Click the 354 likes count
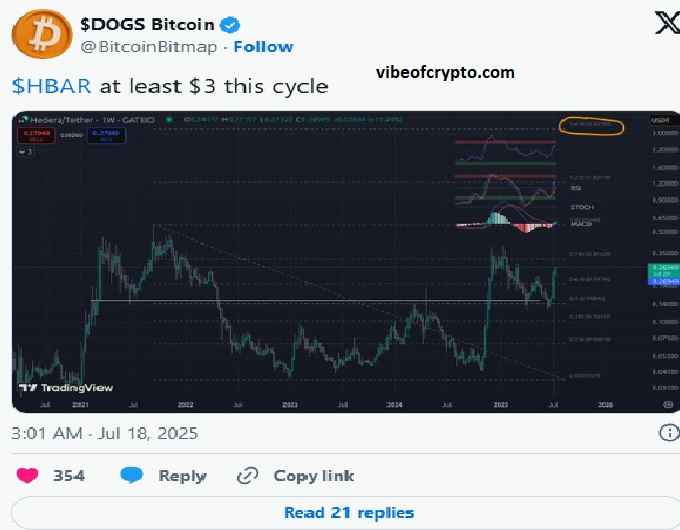The height and width of the screenshot is (530, 680). click(x=68, y=476)
